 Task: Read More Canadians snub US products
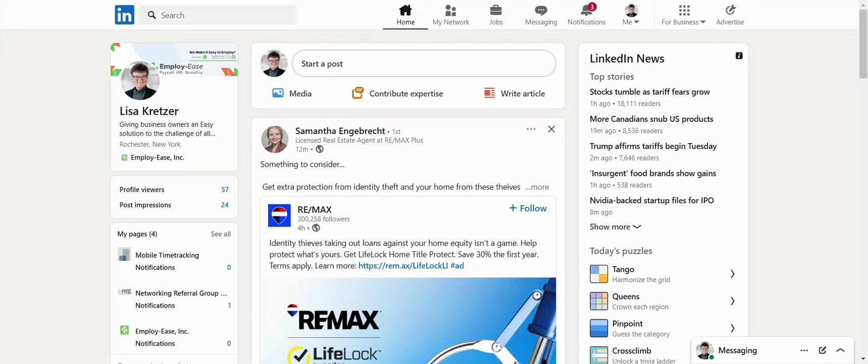click(651, 119)
